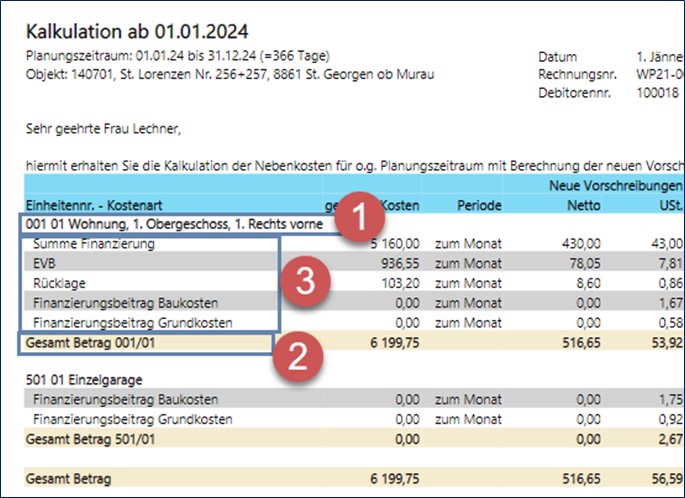Select the 'Kalkulation ab 01.01.2024' title
This screenshot has width=685, height=498.
[136, 35]
